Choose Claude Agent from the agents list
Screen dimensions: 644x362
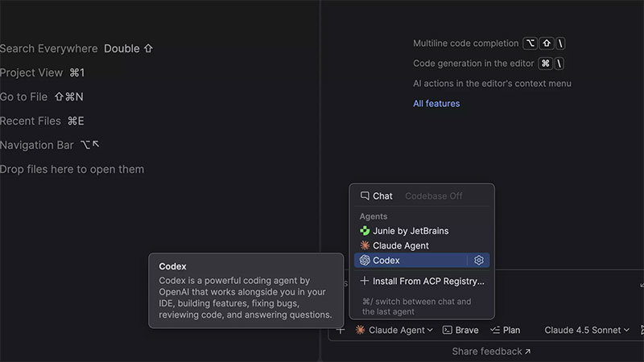[x=400, y=245]
